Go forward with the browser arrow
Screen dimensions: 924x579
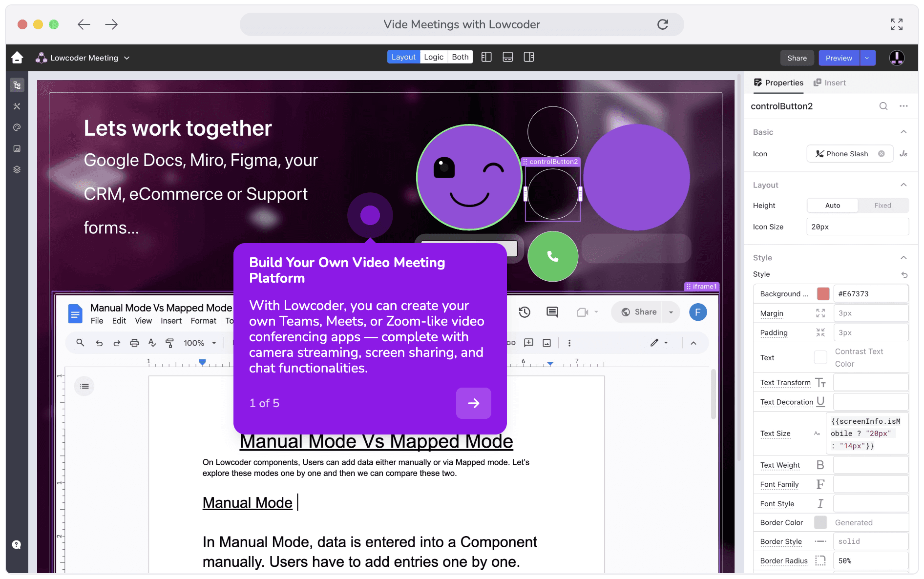click(111, 24)
